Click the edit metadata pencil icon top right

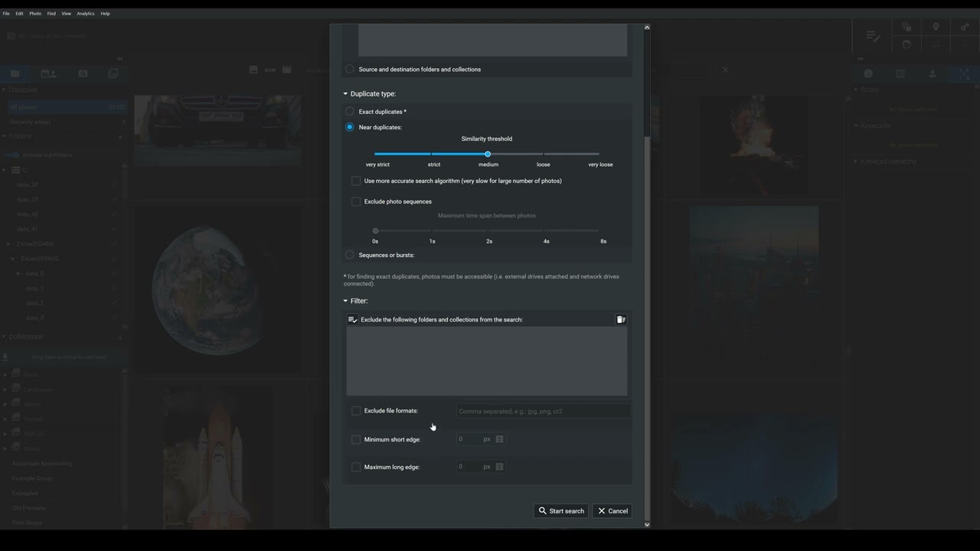coord(873,35)
